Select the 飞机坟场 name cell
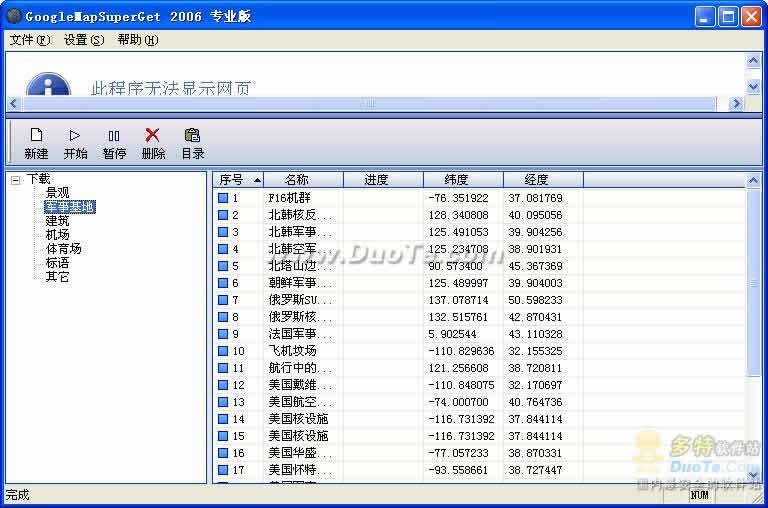This screenshot has width=768, height=508. pos(292,351)
